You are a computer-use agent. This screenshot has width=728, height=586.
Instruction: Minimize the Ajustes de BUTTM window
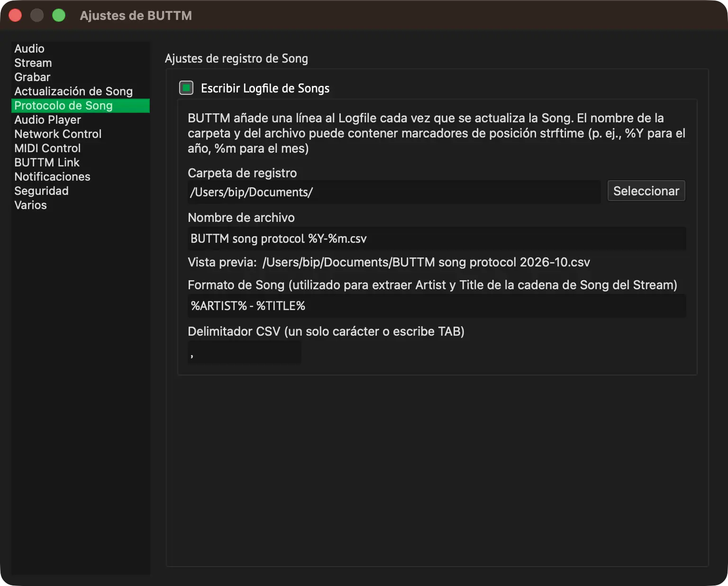(x=37, y=16)
